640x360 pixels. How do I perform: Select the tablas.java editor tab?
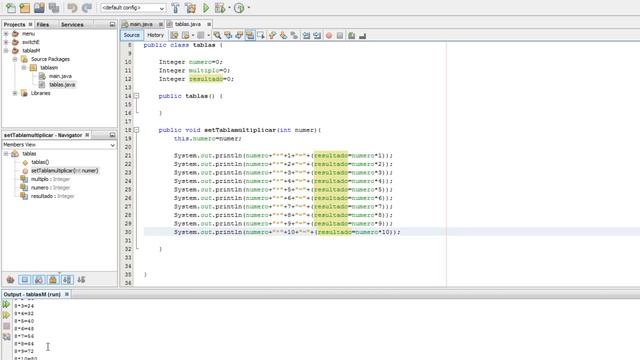[x=188, y=24]
